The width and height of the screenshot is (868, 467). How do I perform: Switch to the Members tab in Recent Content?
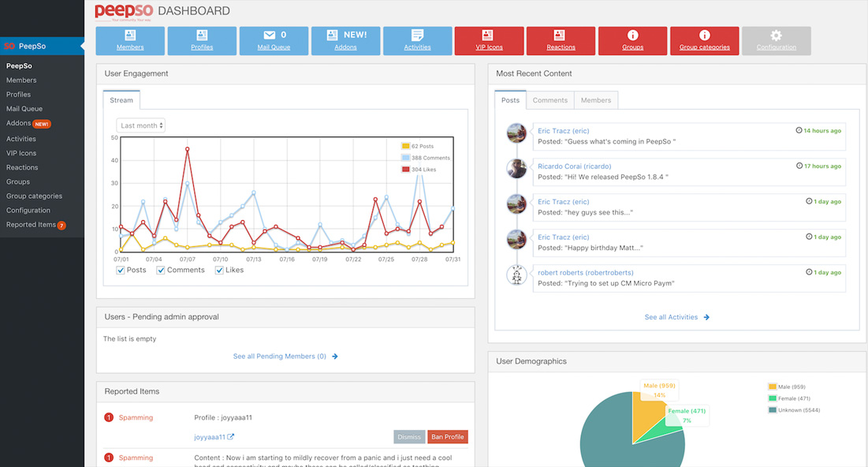tap(596, 100)
